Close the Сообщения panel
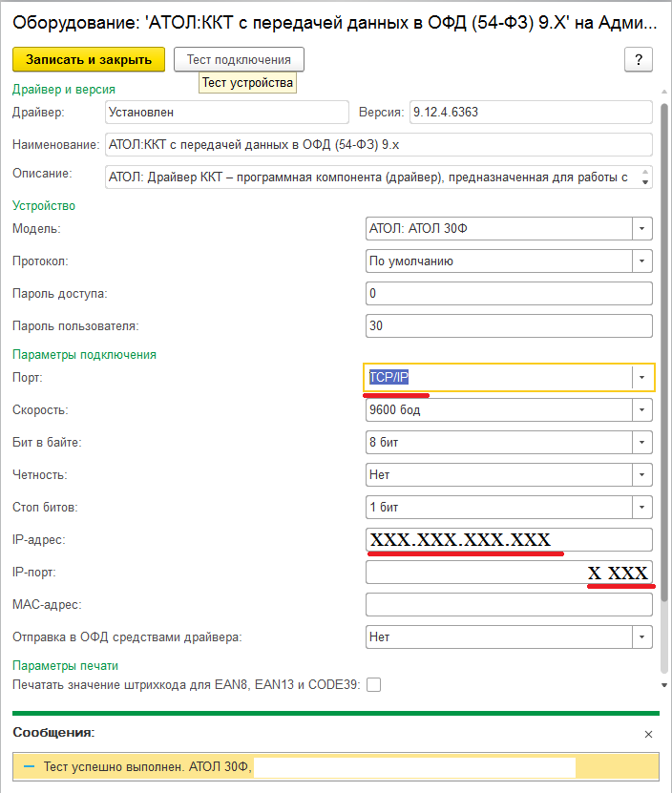Image resolution: width=672 pixels, height=793 pixels. (x=648, y=734)
